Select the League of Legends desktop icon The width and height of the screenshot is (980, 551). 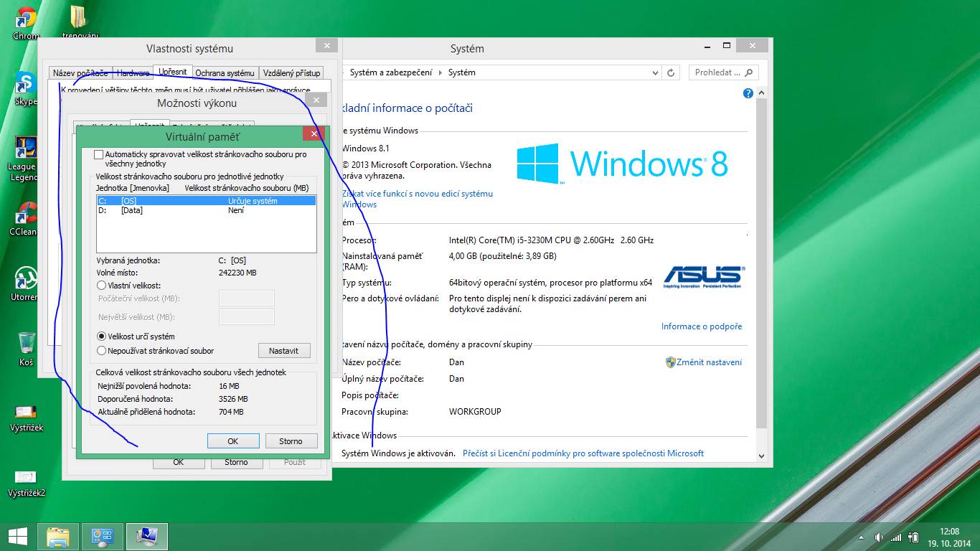[24, 158]
